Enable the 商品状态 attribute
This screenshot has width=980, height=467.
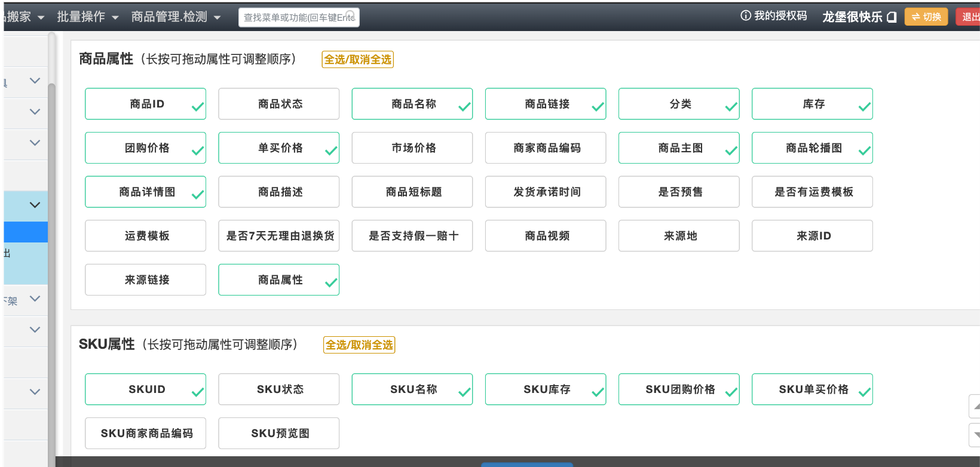(x=278, y=104)
